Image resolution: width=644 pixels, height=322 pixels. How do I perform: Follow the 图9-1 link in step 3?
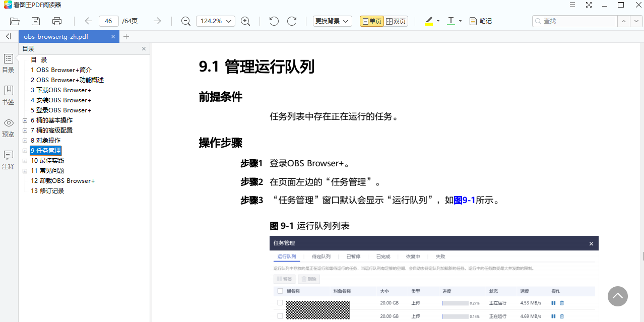coord(465,200)
